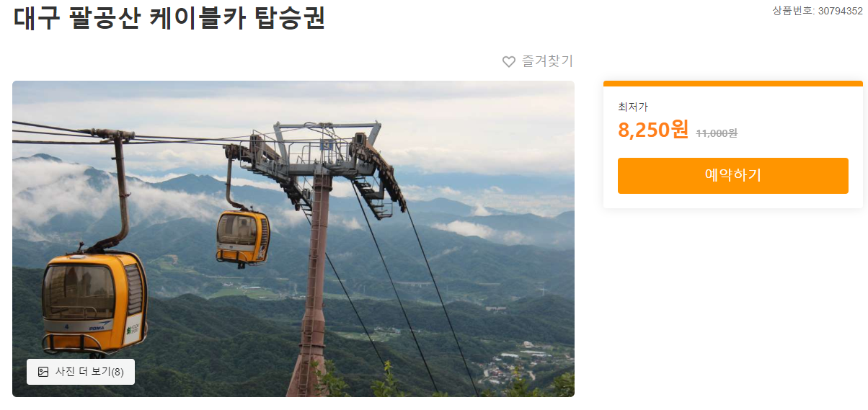Click the heart icon to favorite
This screenshot has width=868, height=410.
[x=509, y=62]
